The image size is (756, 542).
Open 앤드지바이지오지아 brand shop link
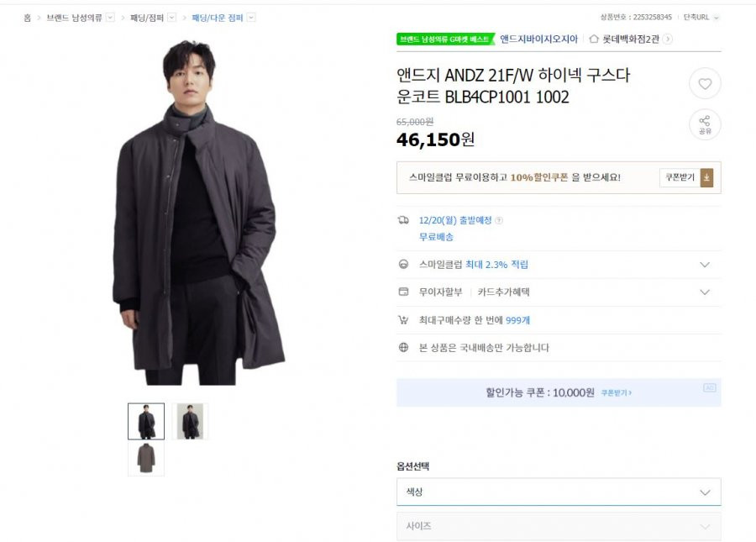point(538,39)
